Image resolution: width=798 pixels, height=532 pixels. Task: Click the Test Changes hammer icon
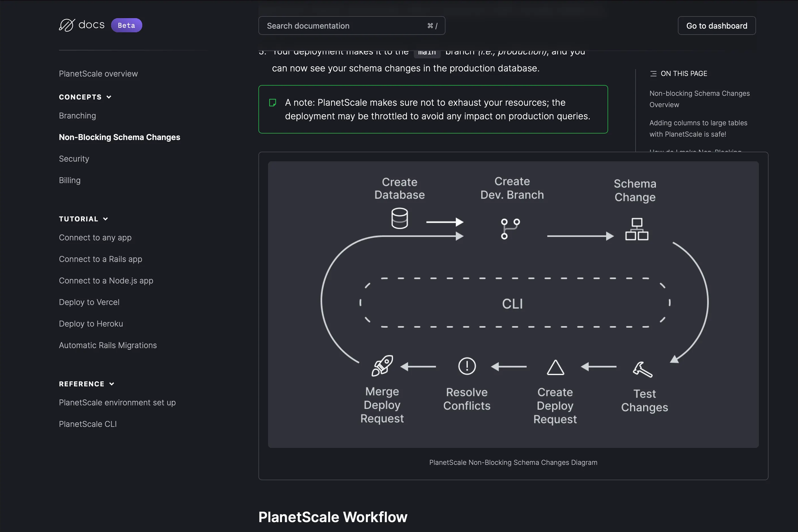pyautogui.click(x=642, y=369)
